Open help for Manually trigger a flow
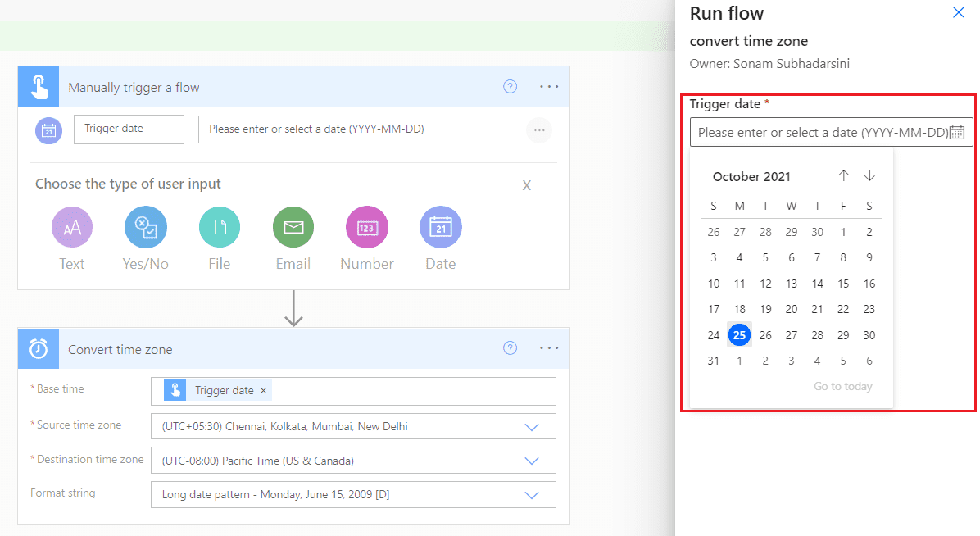 pyautogui.click(x=510, y=86)
